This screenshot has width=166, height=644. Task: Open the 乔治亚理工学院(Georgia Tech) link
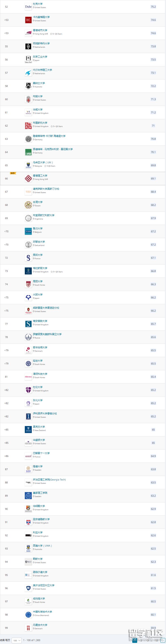point(49,480)
